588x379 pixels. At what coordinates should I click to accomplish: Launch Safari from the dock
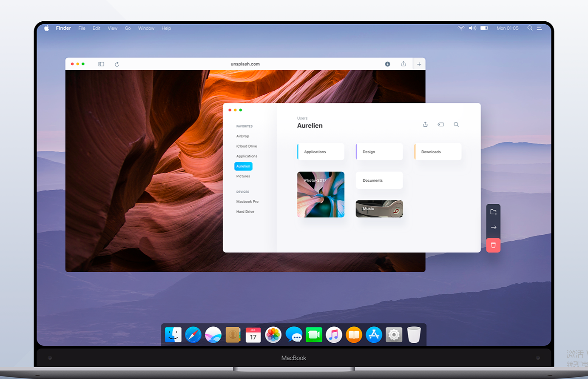point(193,335)
